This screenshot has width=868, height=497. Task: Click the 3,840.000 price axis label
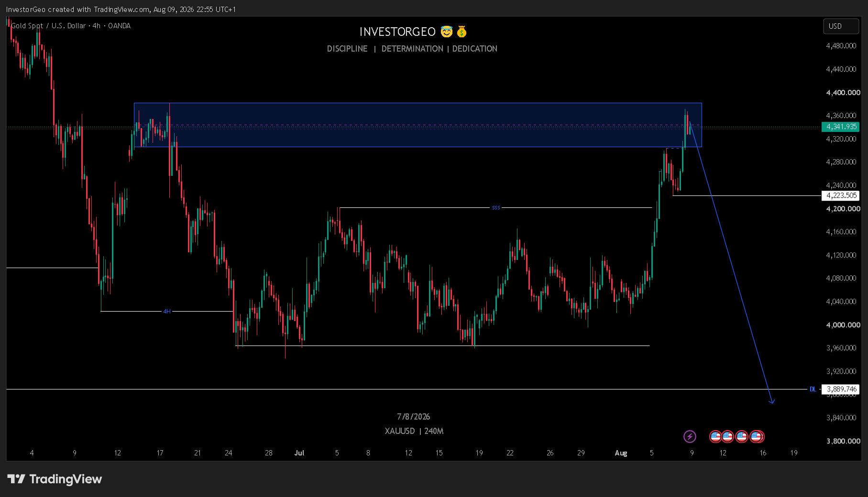tap(841, 418)
